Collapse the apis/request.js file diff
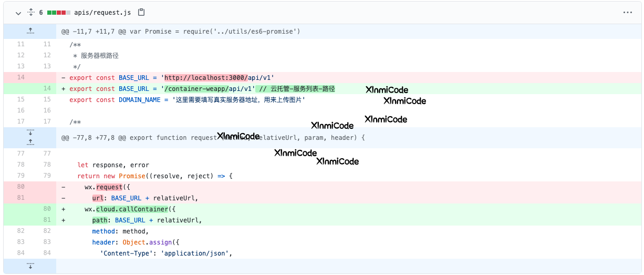 18,13
